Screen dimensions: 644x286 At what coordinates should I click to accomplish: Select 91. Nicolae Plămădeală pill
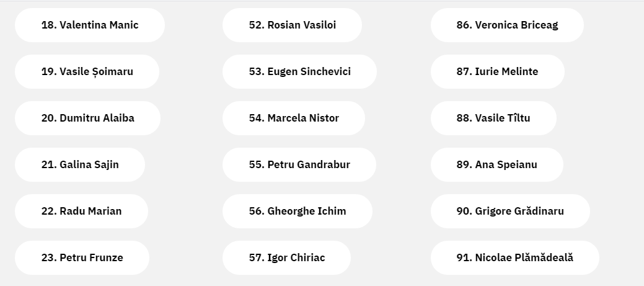click(515, 257)
